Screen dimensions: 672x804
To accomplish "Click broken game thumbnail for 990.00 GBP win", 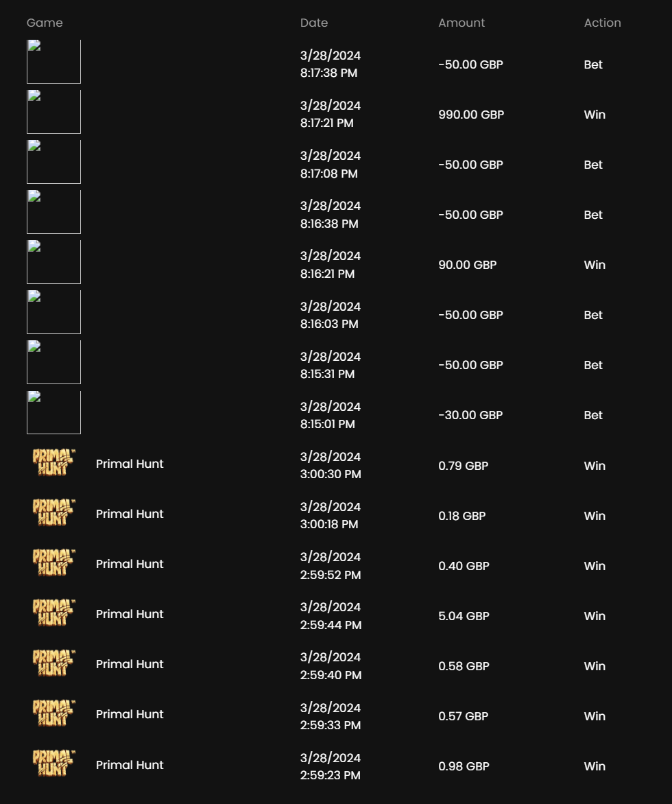I will pos(53,112).
